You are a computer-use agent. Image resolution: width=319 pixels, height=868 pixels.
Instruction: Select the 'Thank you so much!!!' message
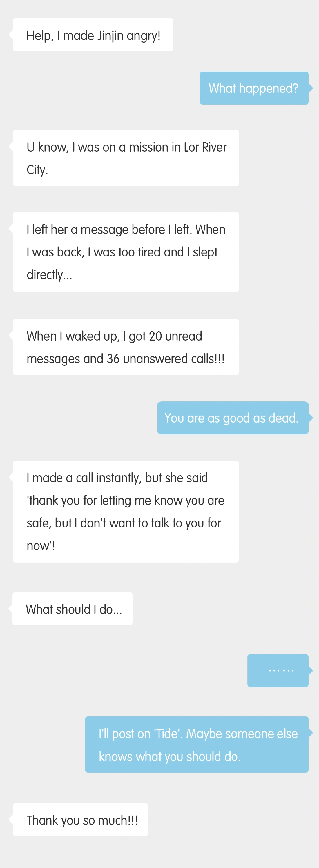81,820
